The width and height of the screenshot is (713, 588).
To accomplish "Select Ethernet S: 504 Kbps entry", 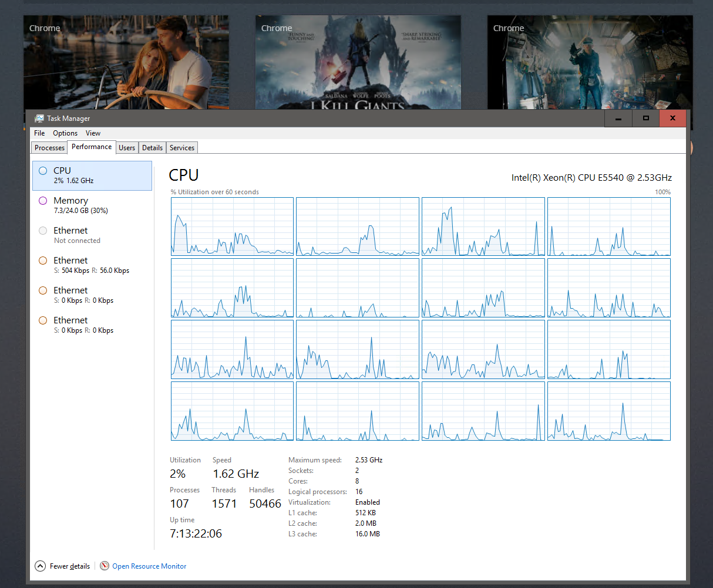I will tap(92, 265).
